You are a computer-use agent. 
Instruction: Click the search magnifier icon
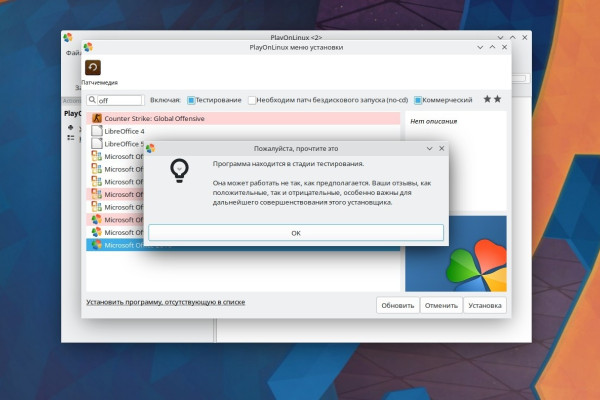coord(92,100)
